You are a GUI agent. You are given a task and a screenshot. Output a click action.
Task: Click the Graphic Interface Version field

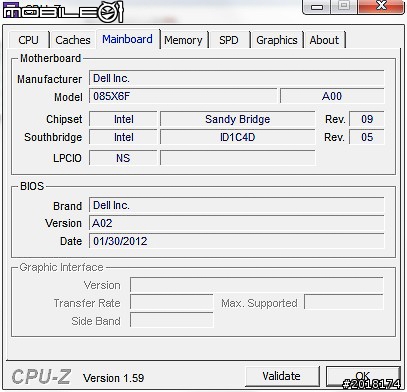(257, 285)
